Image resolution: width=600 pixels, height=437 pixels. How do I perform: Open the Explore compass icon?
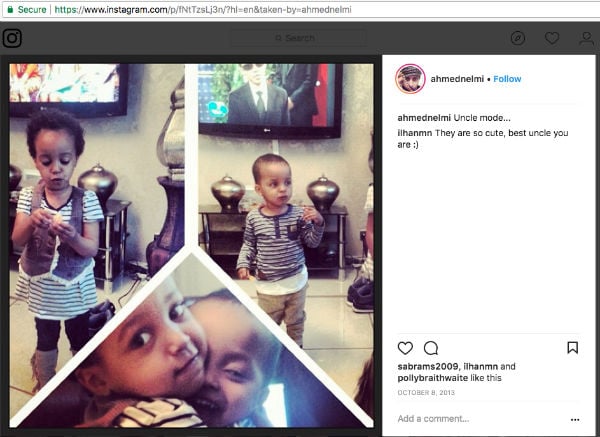tap(518, 38)
